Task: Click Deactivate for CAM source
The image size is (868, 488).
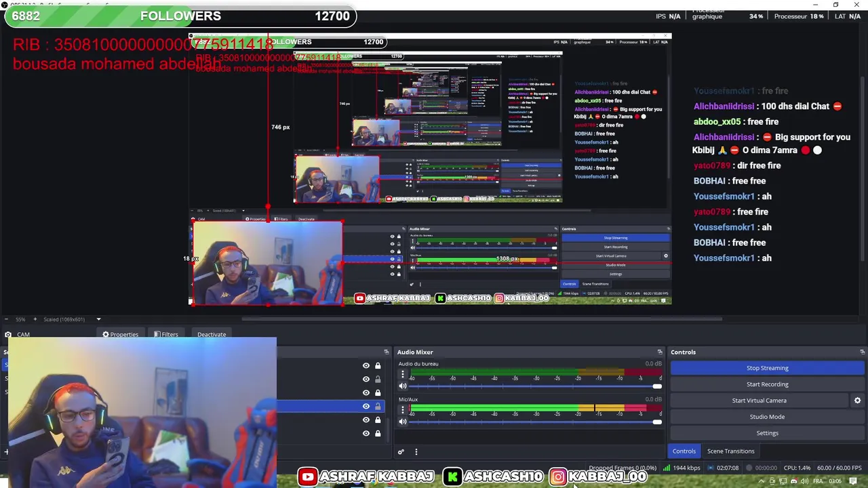Action: (x=212, y=334)
